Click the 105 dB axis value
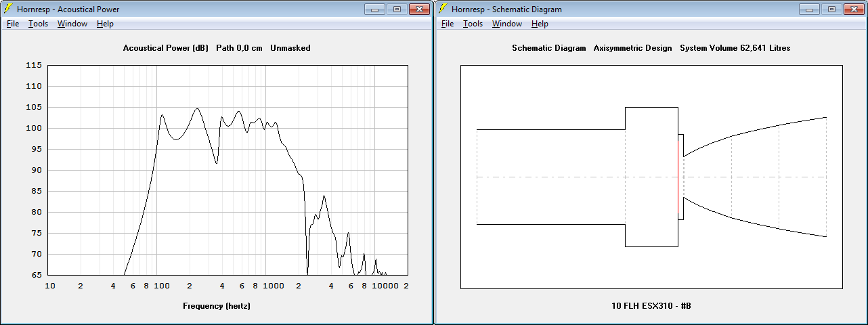 [35, 107]
